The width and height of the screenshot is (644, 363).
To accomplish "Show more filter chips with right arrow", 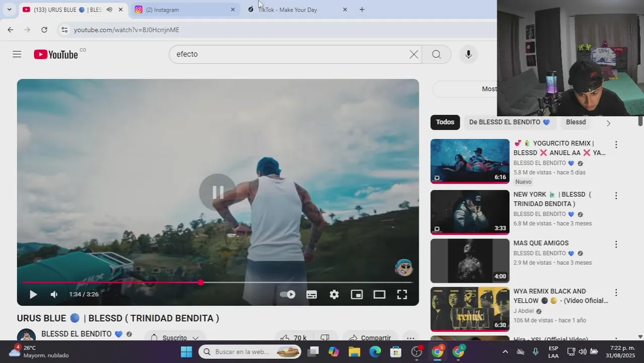I will (x=608, y=123).
